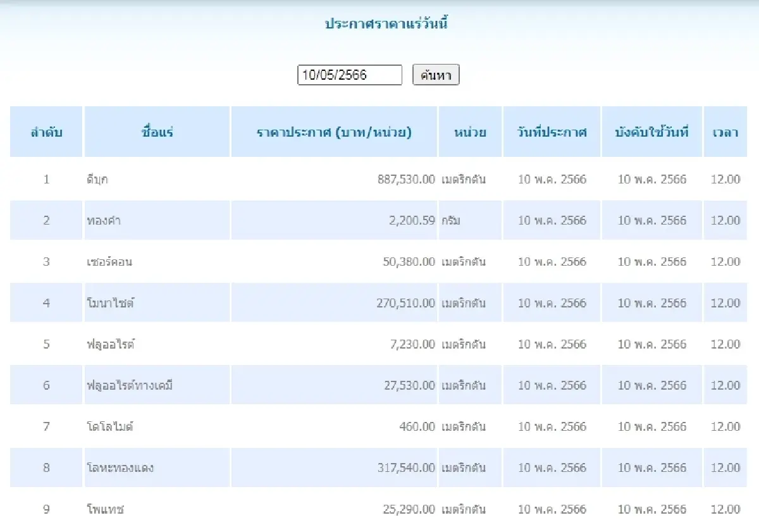Click the ลำดับ column header
The height and width of the screenshot is (532, 759).
click(x=46, y=132)
